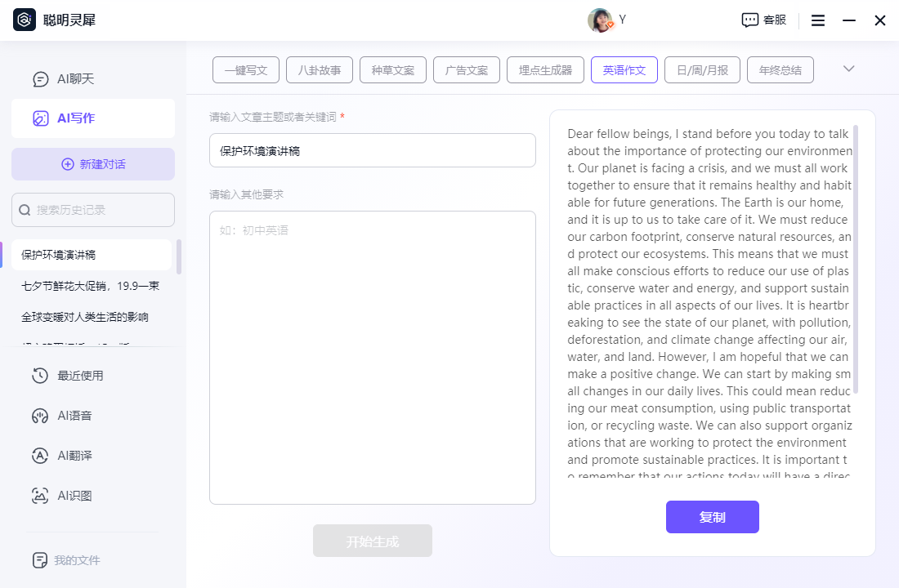Expand more writing templates chevron
The height and width of the screenshot is (588, 899).
pos(848,69)
